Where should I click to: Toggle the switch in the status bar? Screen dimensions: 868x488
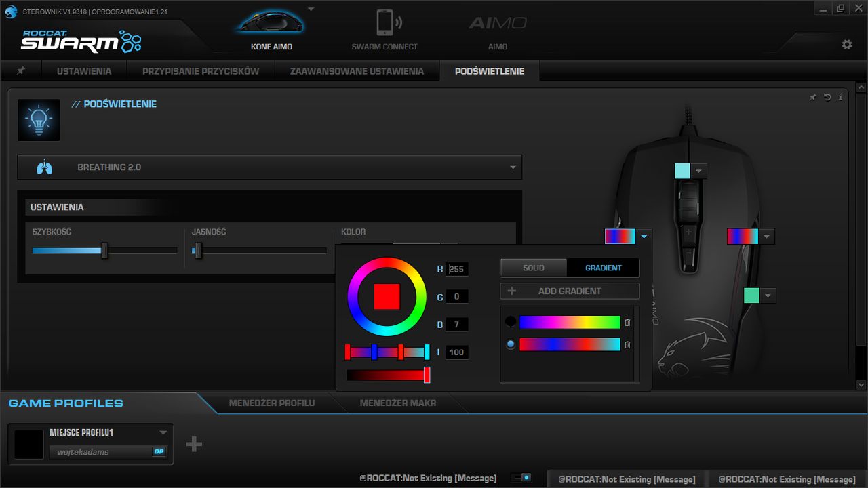pyautogui.click(x=521, y=478)
